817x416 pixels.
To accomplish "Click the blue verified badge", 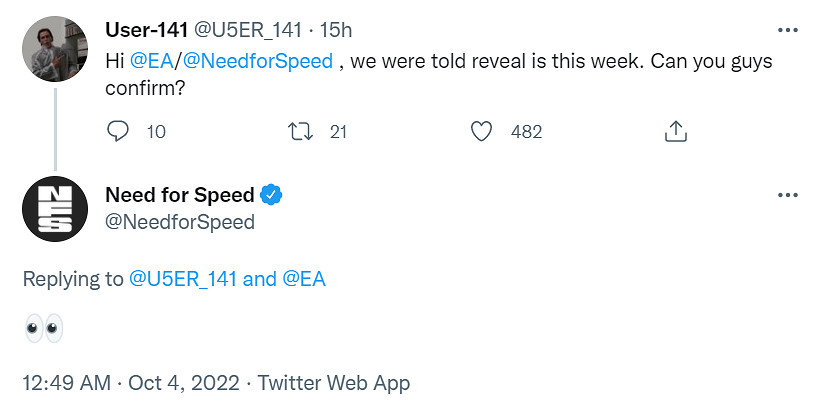I will [271, 194].
